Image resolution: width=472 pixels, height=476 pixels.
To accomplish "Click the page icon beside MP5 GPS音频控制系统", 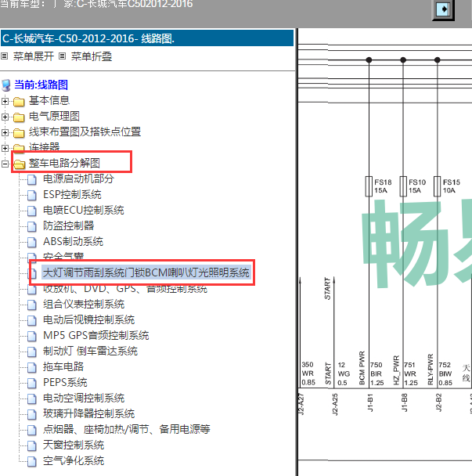I will pos(32,336).
